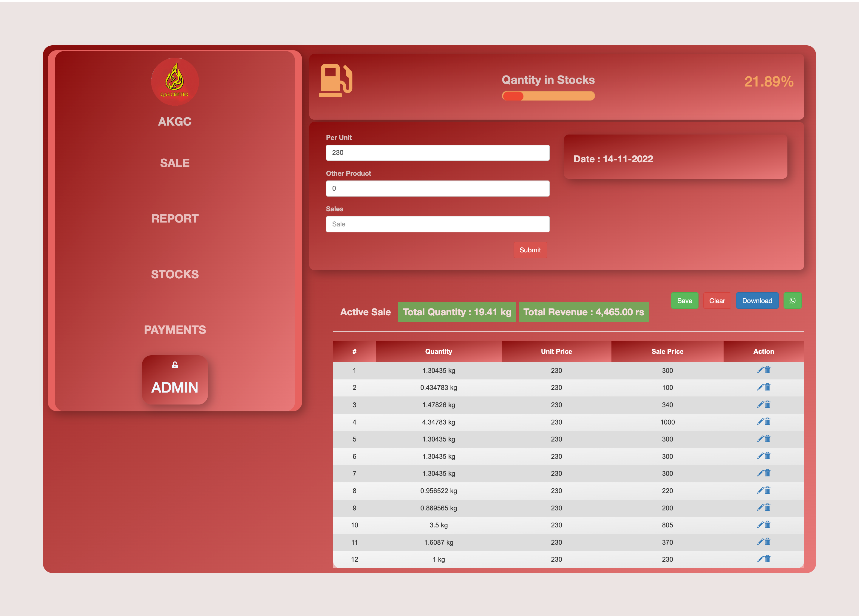Edit the 3.5 kg entry in row 10
This screenshot has width=859, height=616.
point(761,525)
